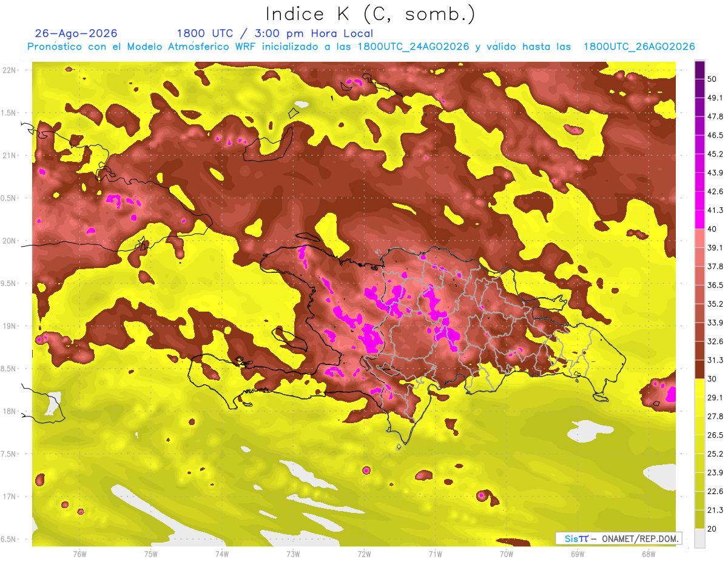Click the '70W' longitude label
The width and height of the screenshot is (728, 562).
tap(507, 554)
